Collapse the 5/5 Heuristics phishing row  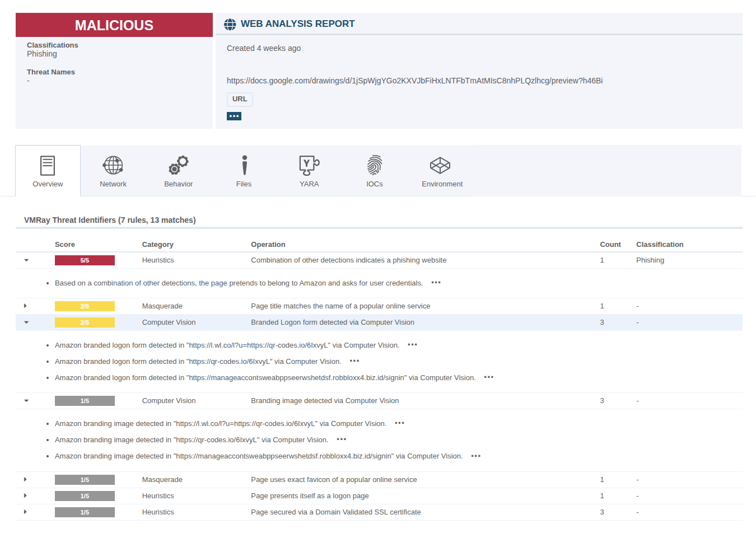point(26,260)
